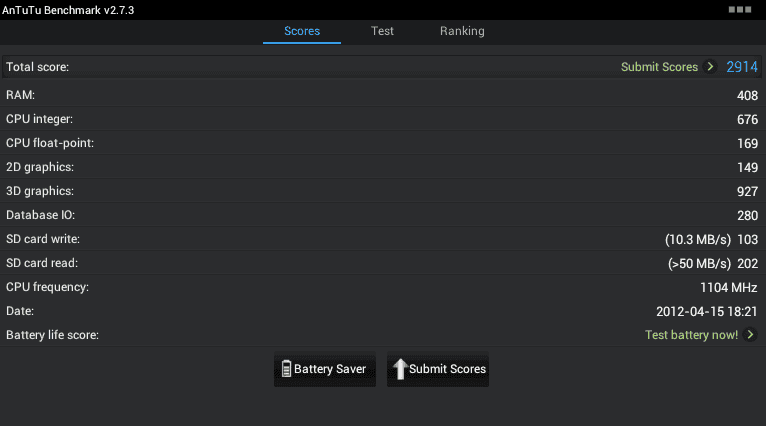766x426 pixels.
Task: Select the SD card write label
Action: click(43, 239)
